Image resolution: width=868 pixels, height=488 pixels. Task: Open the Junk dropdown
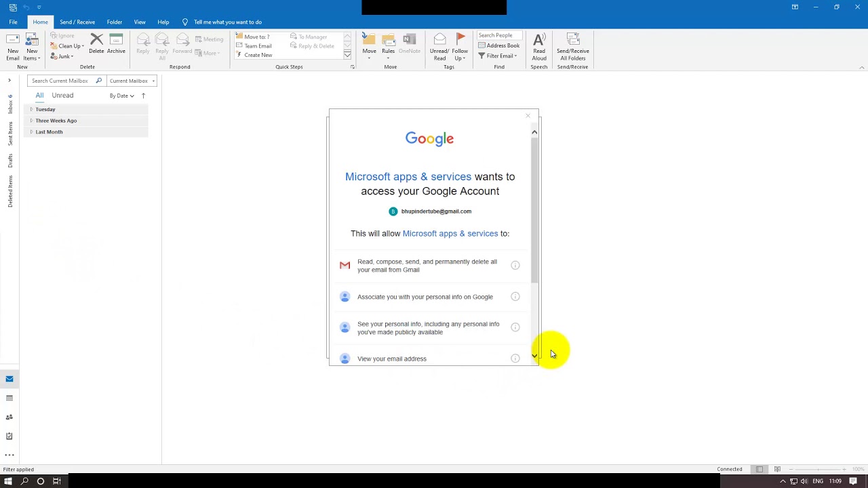(62, 56)
